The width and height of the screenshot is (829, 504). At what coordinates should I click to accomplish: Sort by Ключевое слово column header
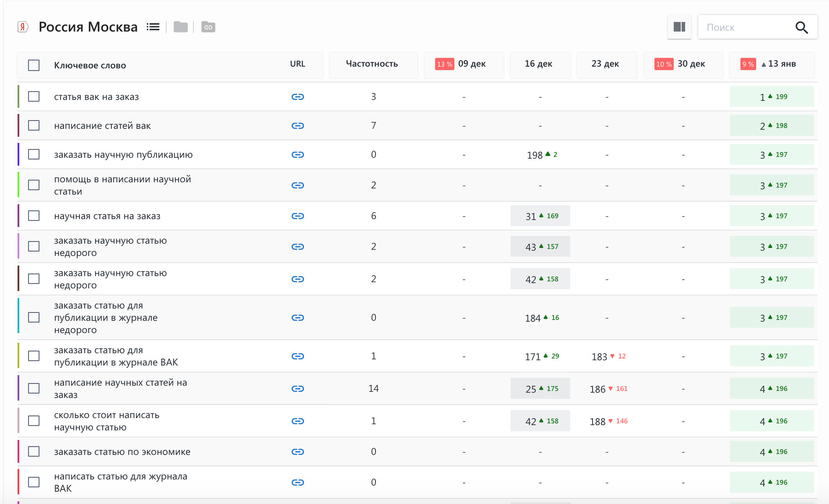pyautogui.click(x=90, y=65)
